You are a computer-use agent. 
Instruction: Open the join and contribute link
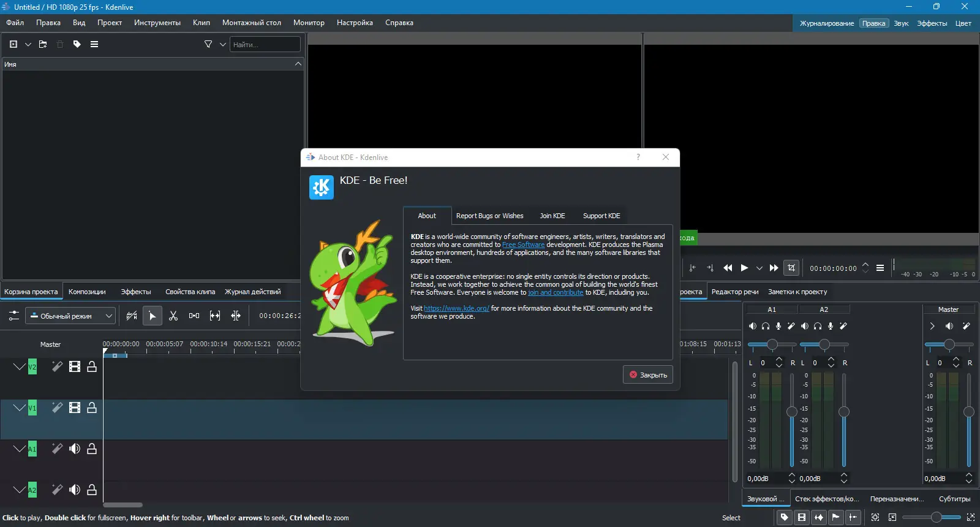pyautogui.click(x=556, y=292)
